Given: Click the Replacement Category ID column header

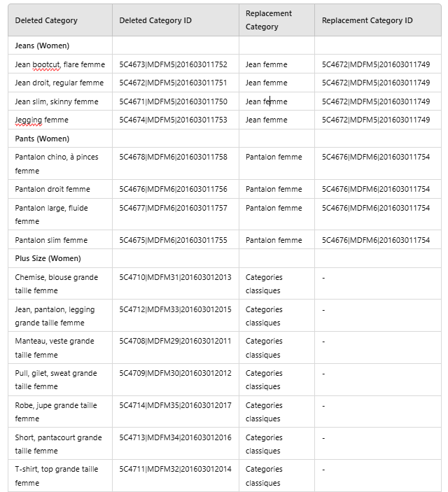Looking at the screenshot, I should pos(367,20).
